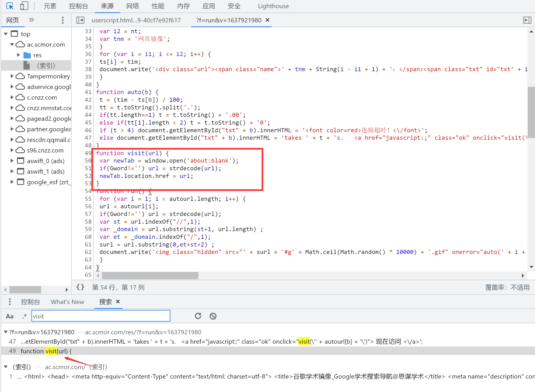This screenshot has width=535, height=392.
Task: Collapse the top frame node
Action: pyautogui.click(x=6, y=34)
